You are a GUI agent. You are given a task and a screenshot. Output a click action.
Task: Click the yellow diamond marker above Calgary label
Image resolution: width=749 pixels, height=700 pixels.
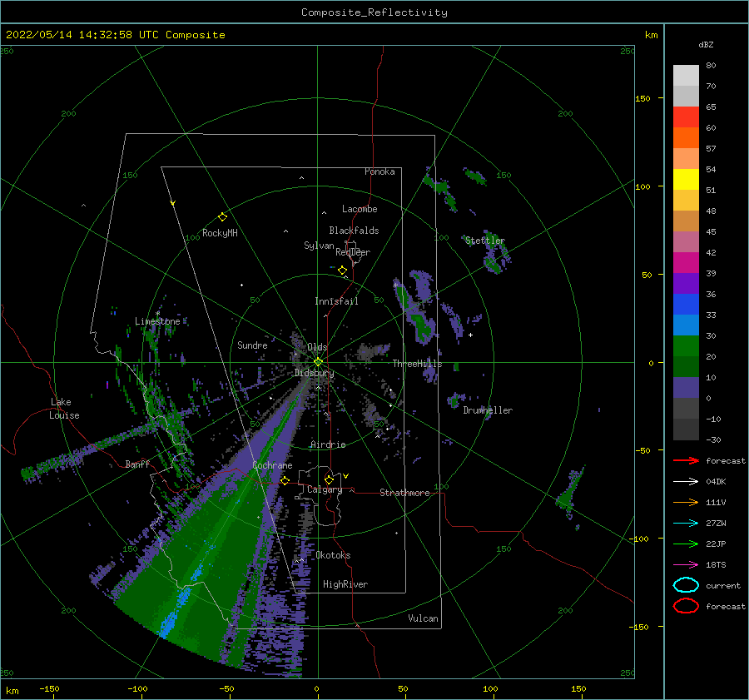329,479
